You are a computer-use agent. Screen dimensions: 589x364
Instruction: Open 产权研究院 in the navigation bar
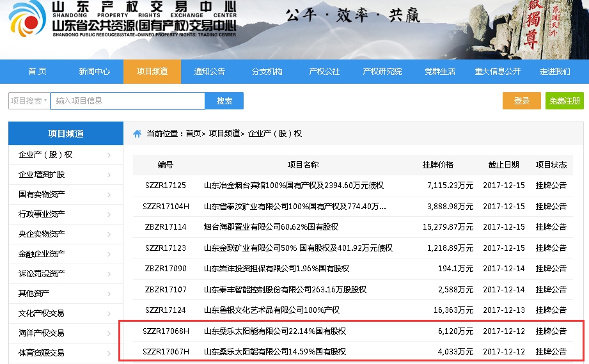click(x=382, y=72)
